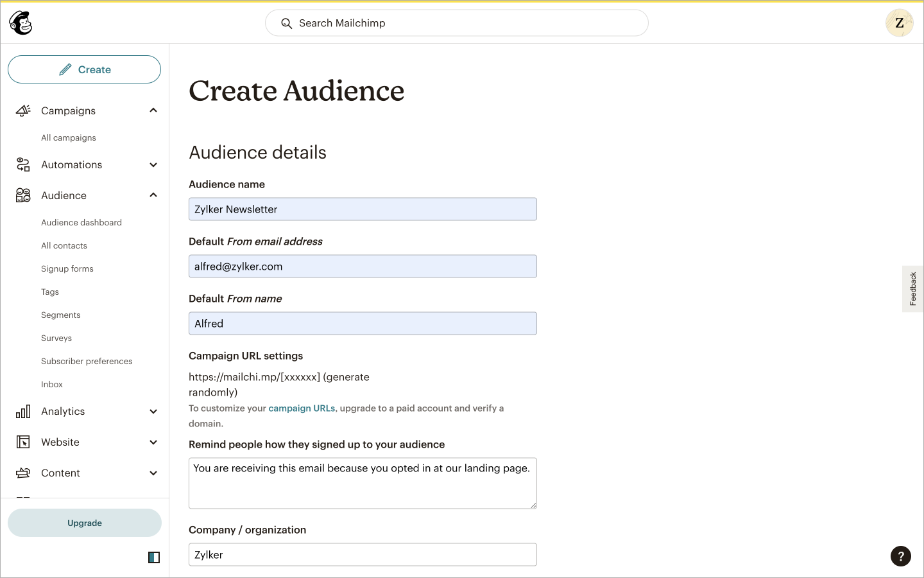The height and width of the screenshot is (578, 924).
Task: Follow the campaign URLs link
Action: (x=302, y=408)
